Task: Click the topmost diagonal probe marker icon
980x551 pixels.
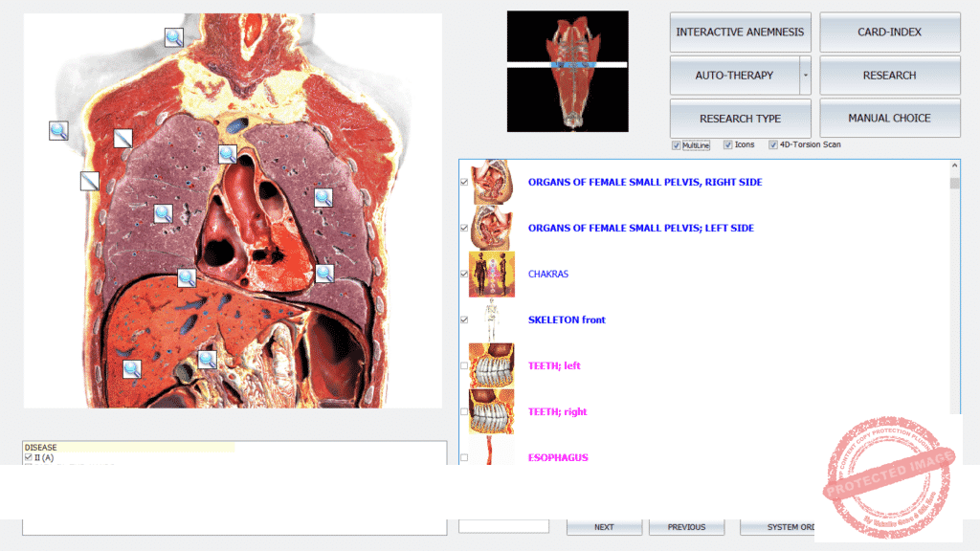Action: tap(122, 138)
